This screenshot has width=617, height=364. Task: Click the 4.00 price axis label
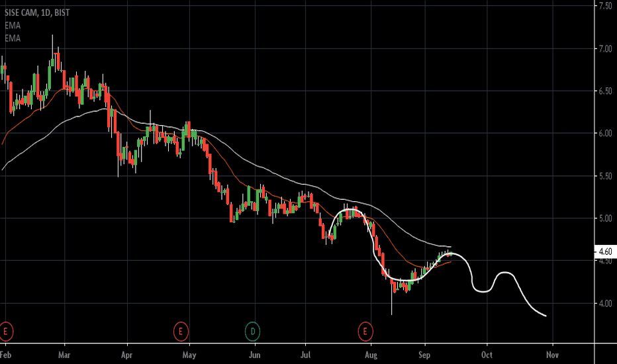pos(606,303)
